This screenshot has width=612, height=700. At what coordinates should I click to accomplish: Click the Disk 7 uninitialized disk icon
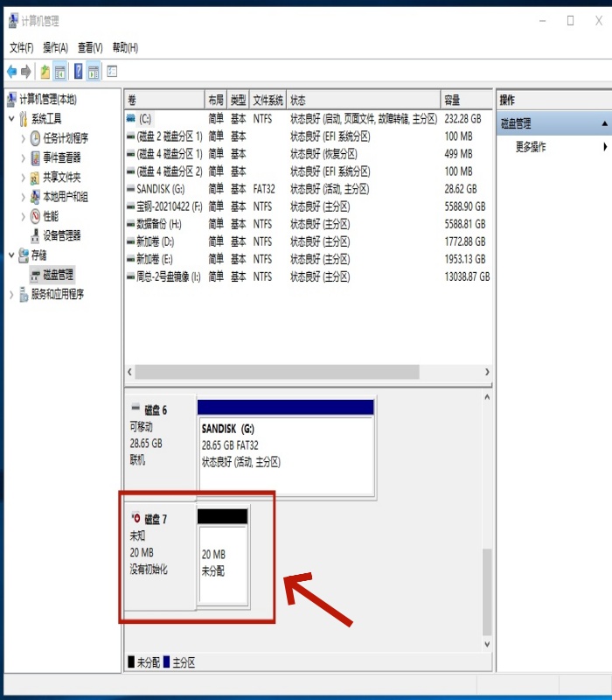pyautogui.click(x=136, y=519)
